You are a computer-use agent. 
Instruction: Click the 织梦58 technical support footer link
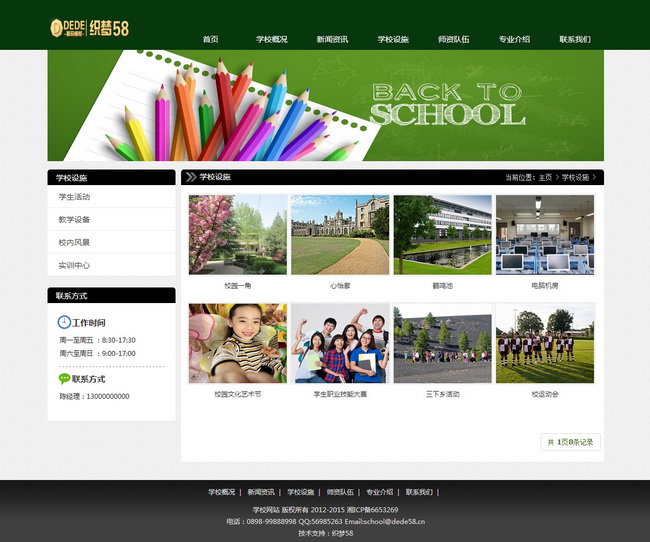click(x=342, y=533)
